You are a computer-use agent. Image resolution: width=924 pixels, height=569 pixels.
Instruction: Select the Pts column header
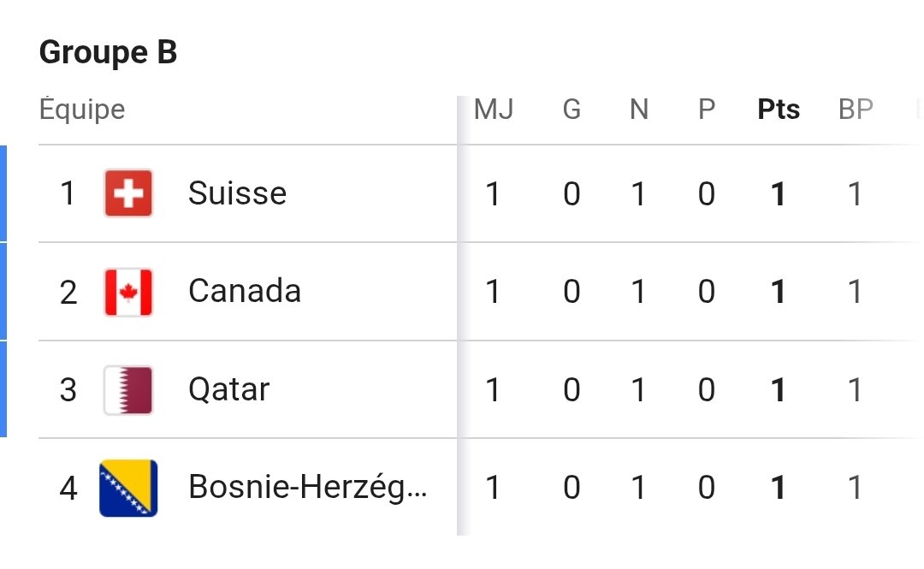(x=779, y=109)
